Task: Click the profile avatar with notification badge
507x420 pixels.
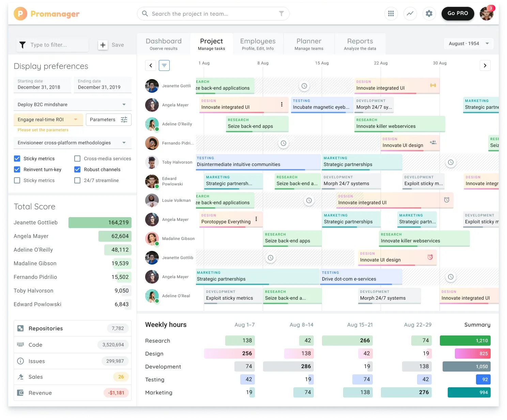Action: [x=486, y=14]
